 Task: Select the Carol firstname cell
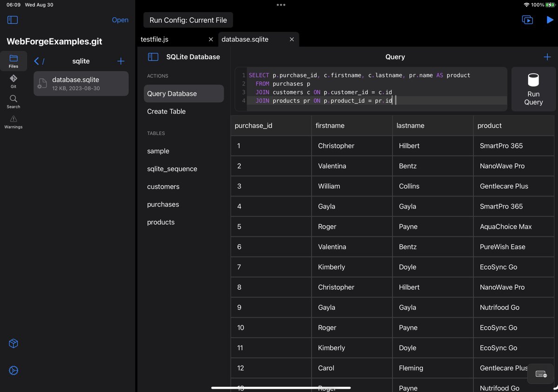coord(352,368)
